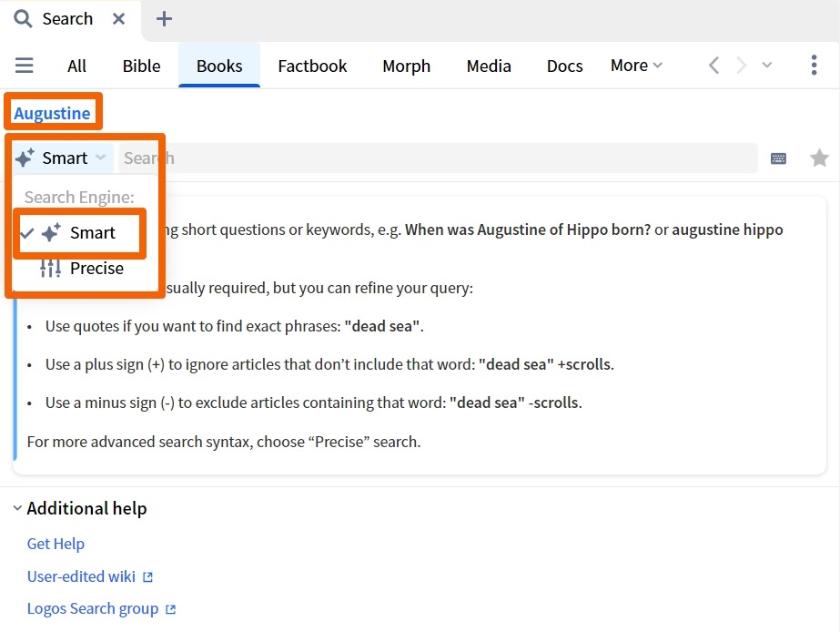Image resolution: width=840 pixels, height=632 pixels.
Task: Open the User-edited wiki link
Action: pyautogui.click(x=81, y=576)
